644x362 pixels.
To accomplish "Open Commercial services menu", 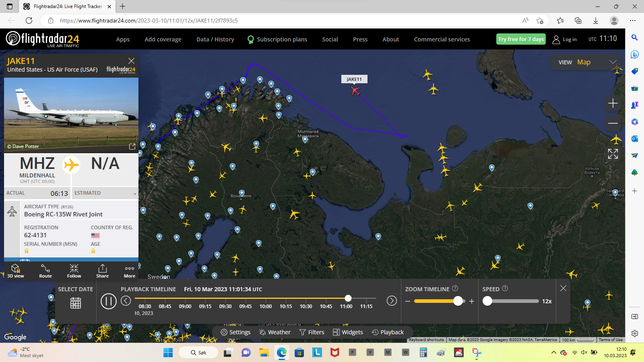I will (442, 39).
